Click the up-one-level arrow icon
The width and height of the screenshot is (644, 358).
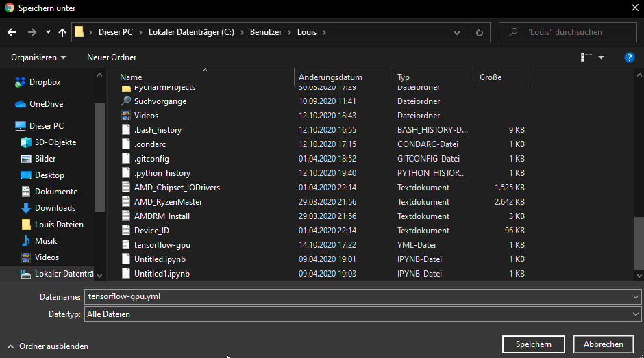62,32
